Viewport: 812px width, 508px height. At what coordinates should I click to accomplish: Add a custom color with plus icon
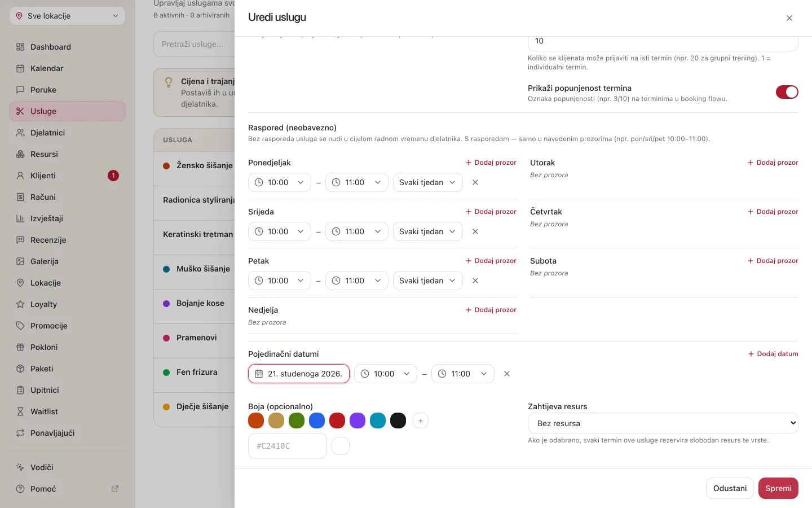(x=421, y=421)
